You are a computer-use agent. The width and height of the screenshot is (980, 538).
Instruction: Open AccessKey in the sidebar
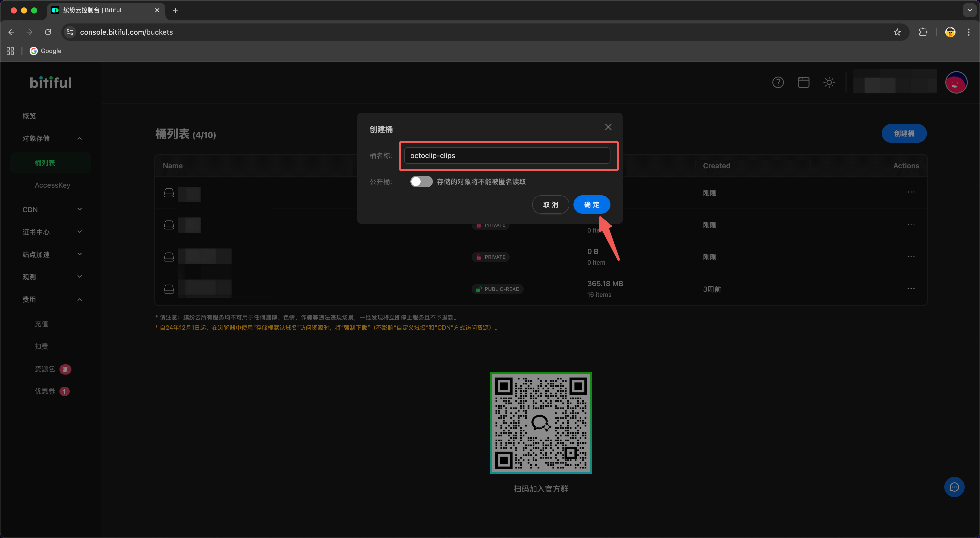coord(53,185)
